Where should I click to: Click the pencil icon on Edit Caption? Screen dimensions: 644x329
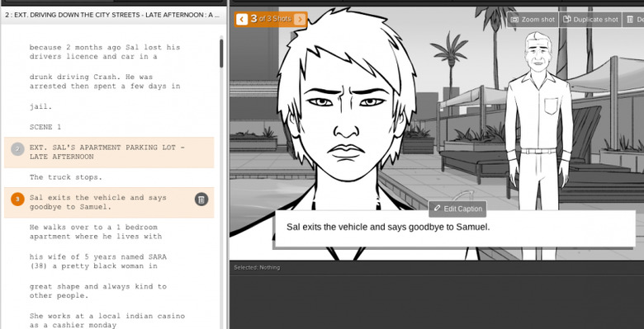point(437,209)
